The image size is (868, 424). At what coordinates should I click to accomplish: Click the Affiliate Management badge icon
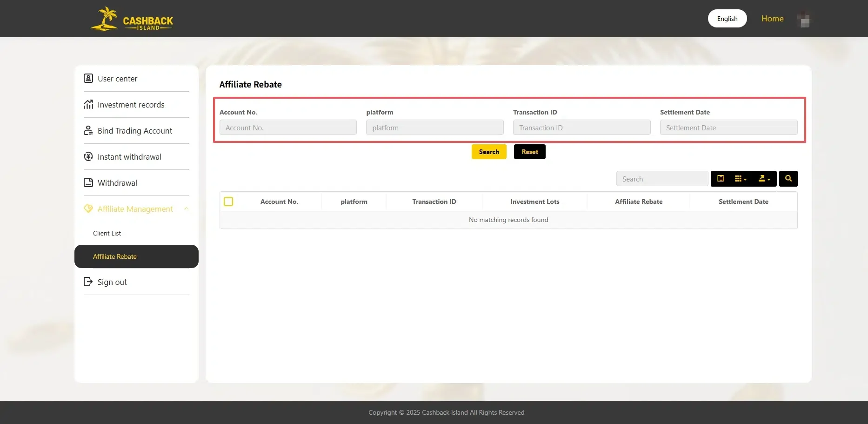pos(88,209)
